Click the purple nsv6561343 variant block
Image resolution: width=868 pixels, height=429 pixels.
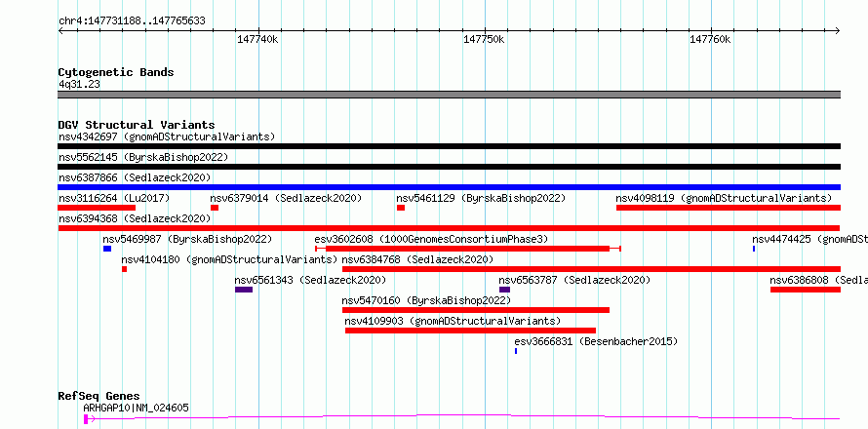244,290
